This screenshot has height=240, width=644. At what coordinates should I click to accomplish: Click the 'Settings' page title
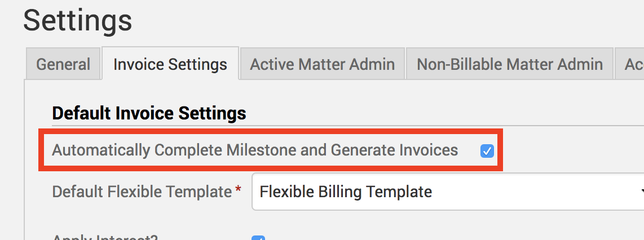click(x=78, y=21)
